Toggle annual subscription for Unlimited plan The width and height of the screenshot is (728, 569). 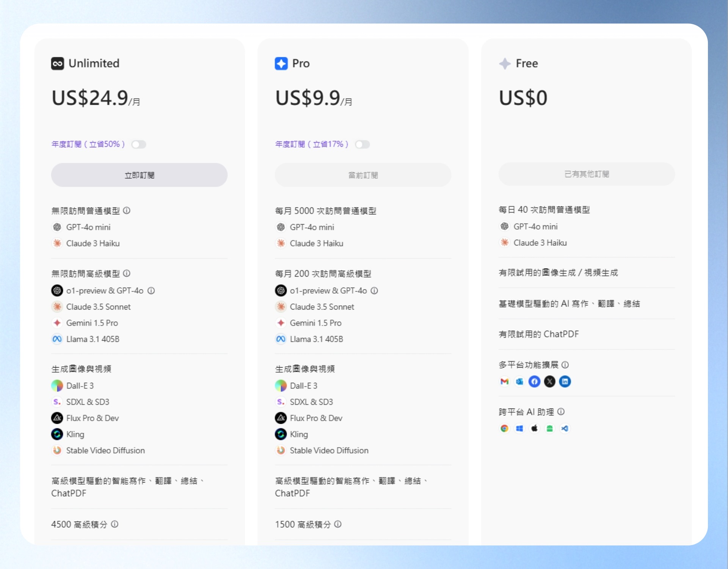139,145
